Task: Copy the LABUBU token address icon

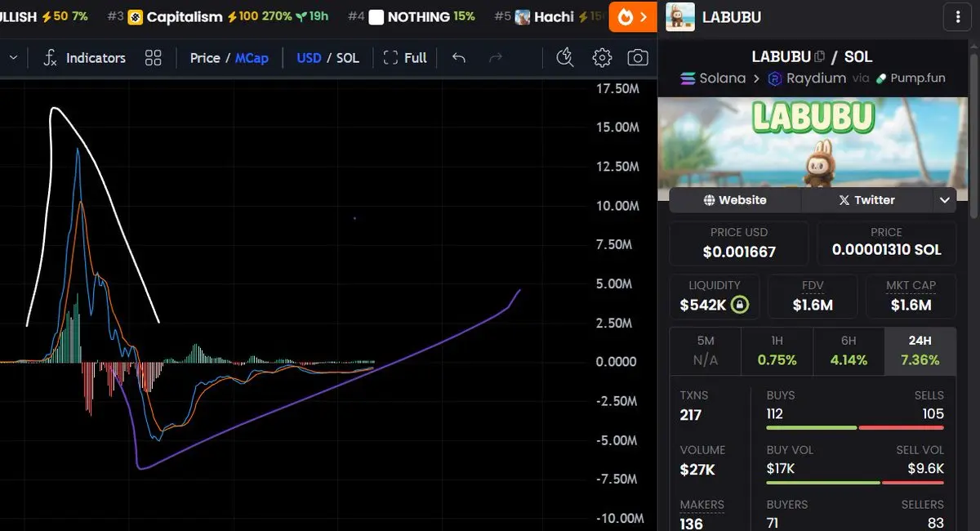Action: 820,56
